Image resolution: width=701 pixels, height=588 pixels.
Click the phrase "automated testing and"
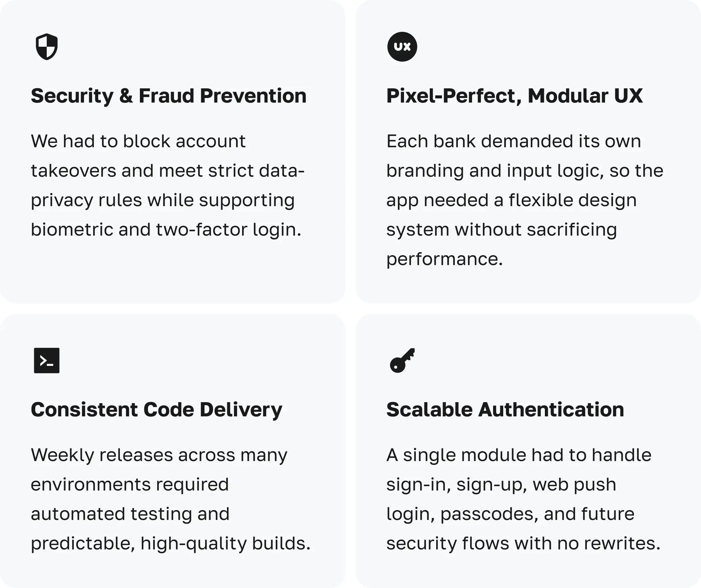(130, 514)
